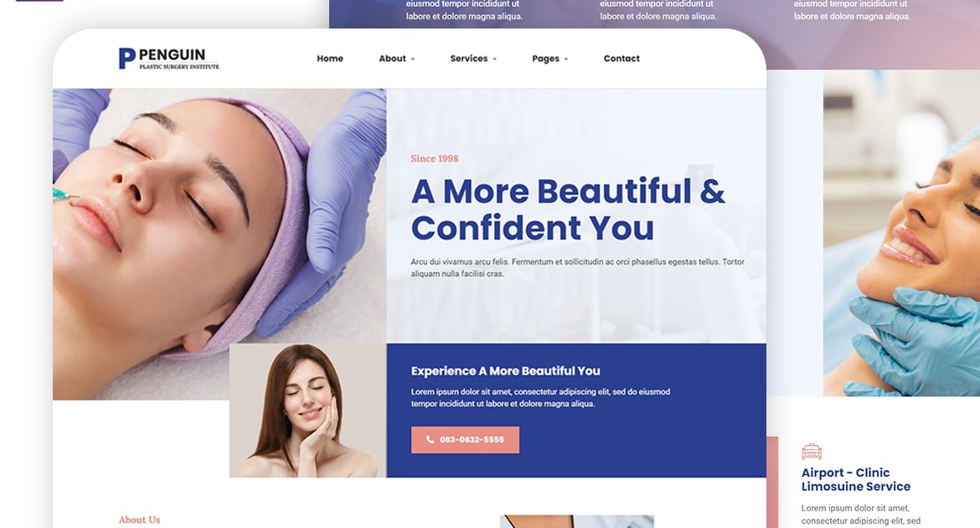
Task: Expand the Services dropdown menu
Action: point(473,58)
